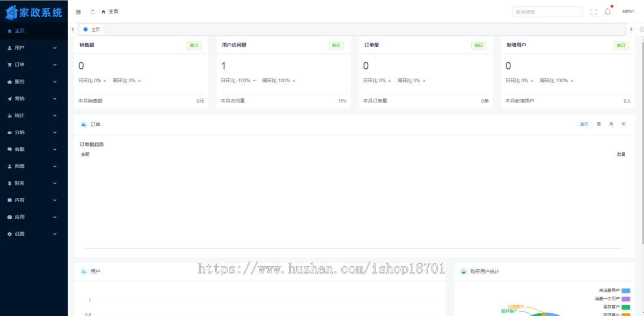Screen dimensions: 644x316
Task: Click the 师傅 person icon in sidebar
Action: click(x=10, y=166)
